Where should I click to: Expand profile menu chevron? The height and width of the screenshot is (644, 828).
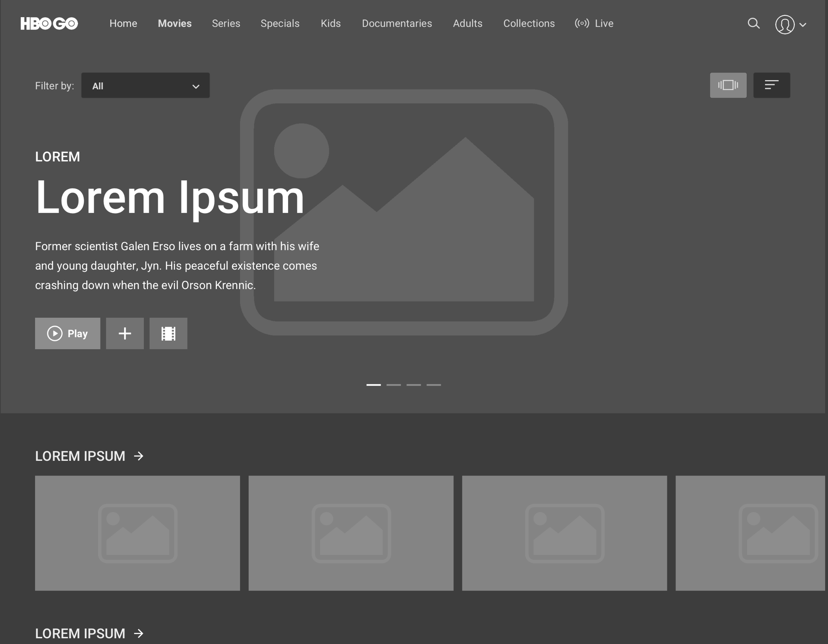[803, 25]
